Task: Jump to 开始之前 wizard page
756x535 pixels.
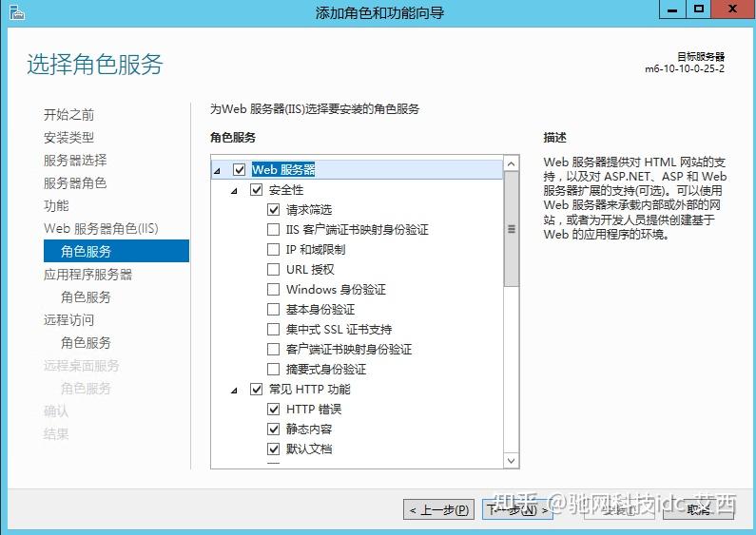Action: point(68,115)
